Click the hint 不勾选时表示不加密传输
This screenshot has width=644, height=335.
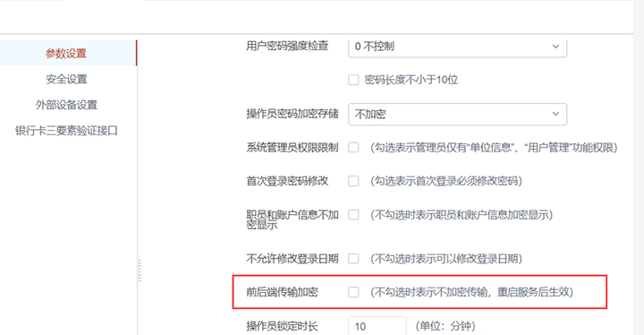[471, 292]
